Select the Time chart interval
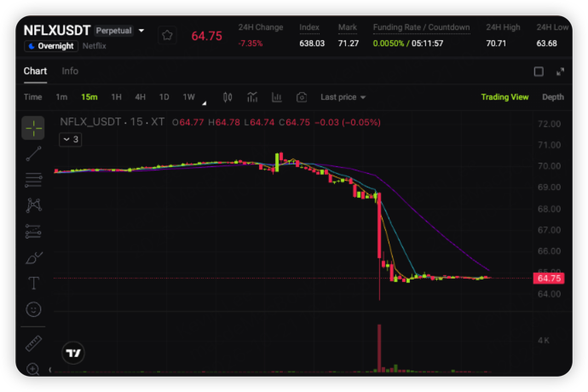 click(33, 97)
